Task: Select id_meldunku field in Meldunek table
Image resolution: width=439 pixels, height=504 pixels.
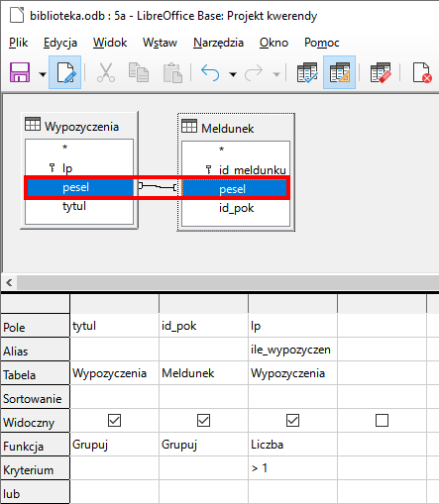Action: click(x=236, y=170)
